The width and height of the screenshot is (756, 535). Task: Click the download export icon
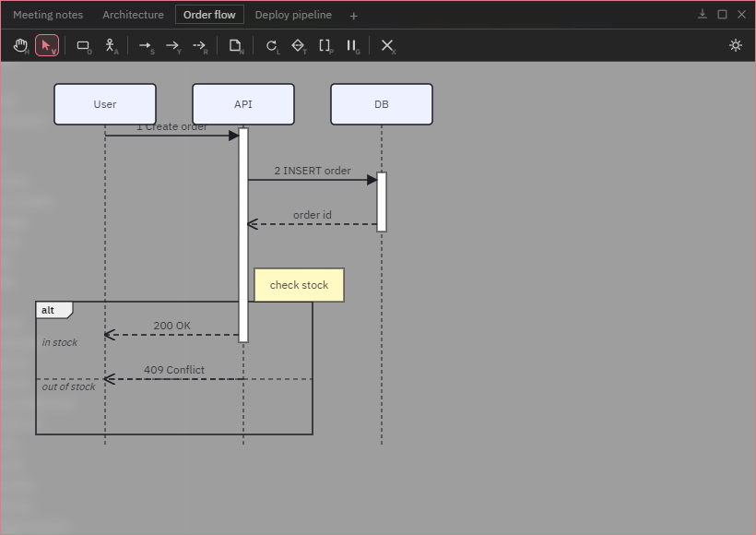pyautogui.click(x=703, y=14)
